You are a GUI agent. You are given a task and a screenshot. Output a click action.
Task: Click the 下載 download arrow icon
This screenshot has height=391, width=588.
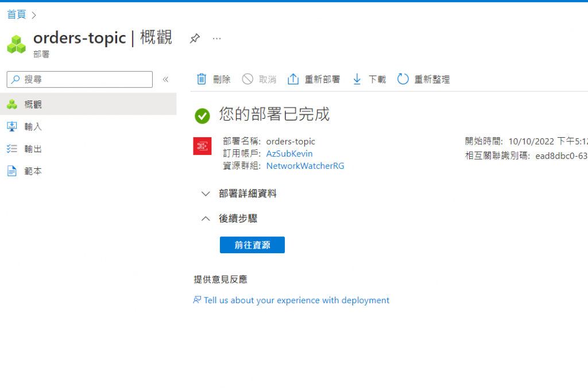click(357, 79)
